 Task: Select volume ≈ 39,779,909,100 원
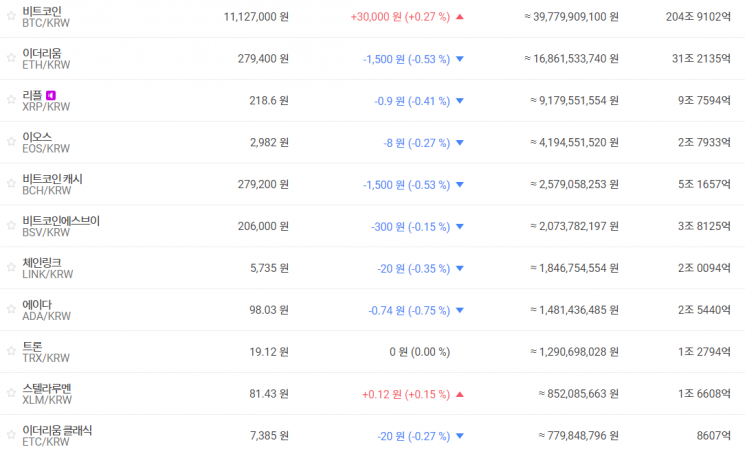coord(572,17)
